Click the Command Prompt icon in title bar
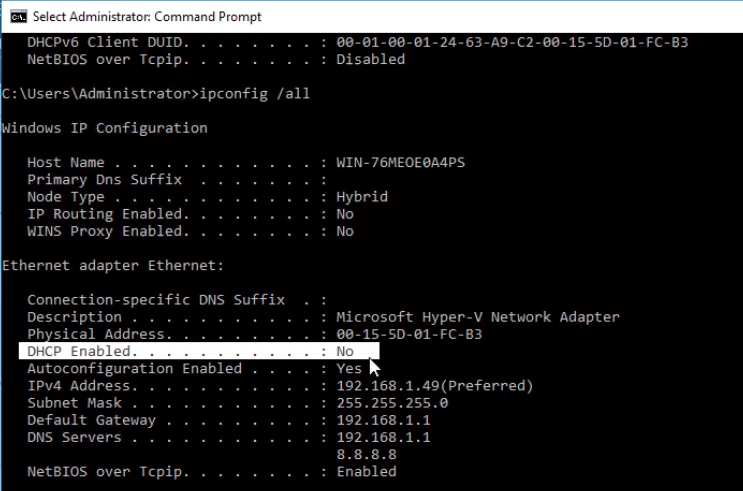 click(18, 17)
